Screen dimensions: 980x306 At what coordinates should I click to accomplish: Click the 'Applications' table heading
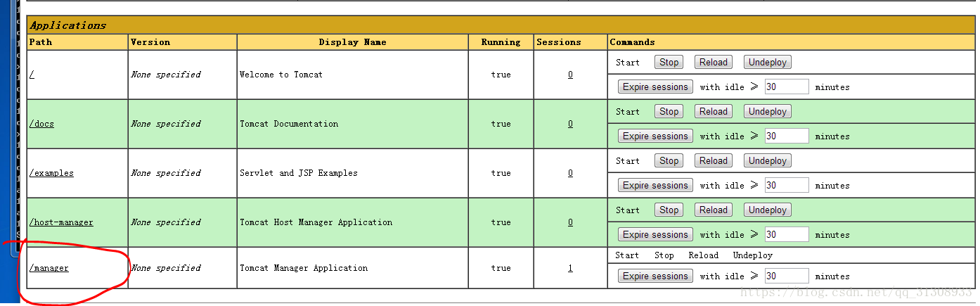tap(68, 25)
